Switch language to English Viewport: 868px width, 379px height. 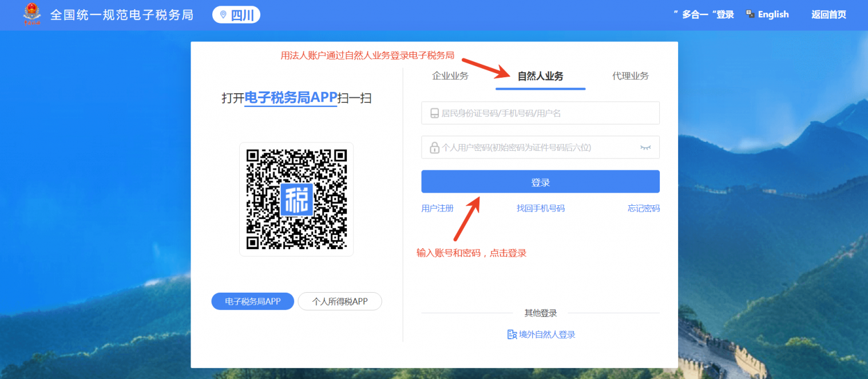[773, 15]
